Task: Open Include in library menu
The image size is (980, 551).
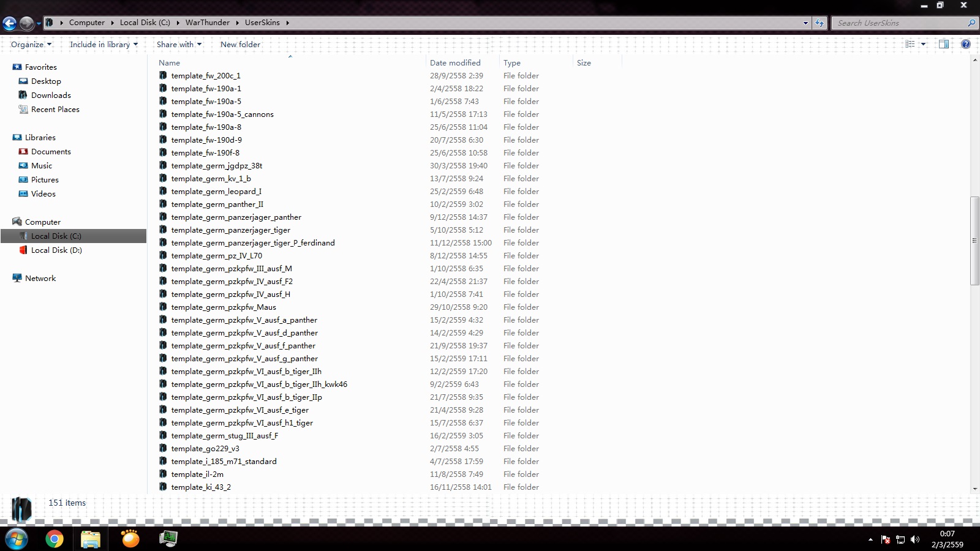Action: coord(104,45)
